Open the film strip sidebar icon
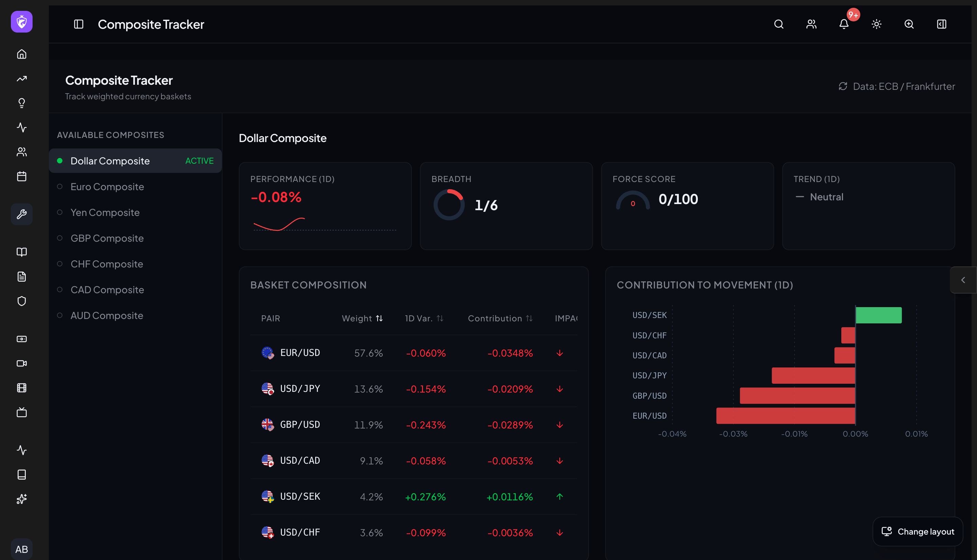The image size is (977, 560). coord(22,388)
